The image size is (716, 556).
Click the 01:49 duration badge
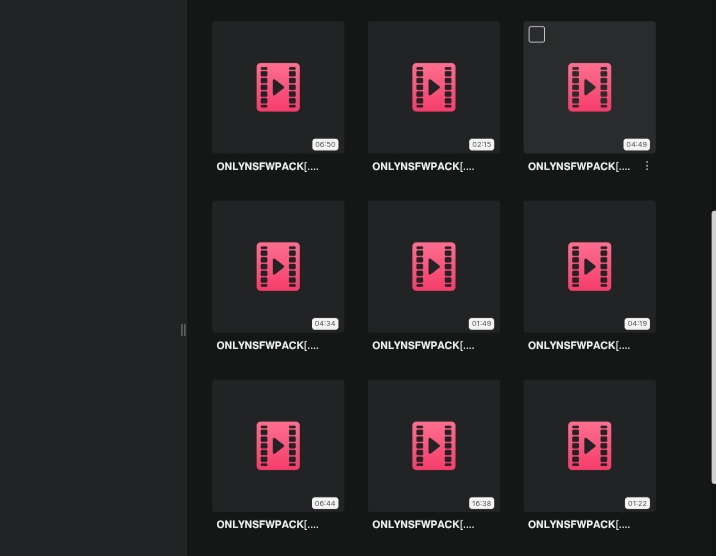click(481, 324)
